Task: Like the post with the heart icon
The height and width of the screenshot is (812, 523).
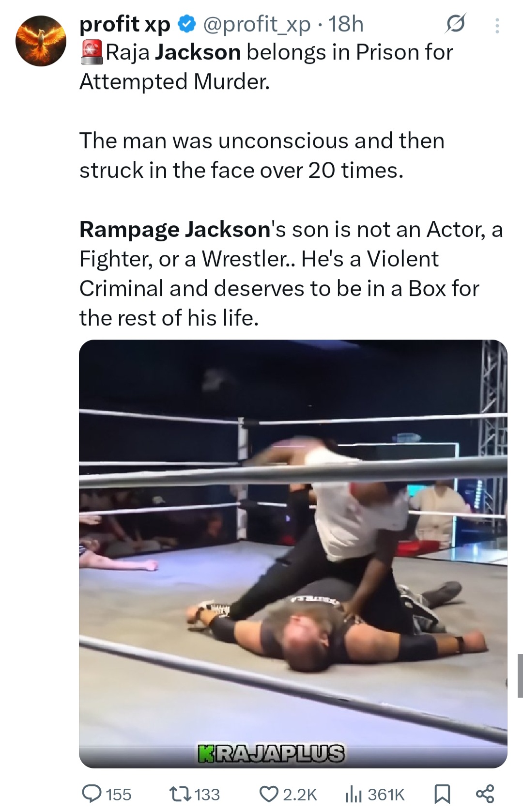Action: tap(269, 794)
